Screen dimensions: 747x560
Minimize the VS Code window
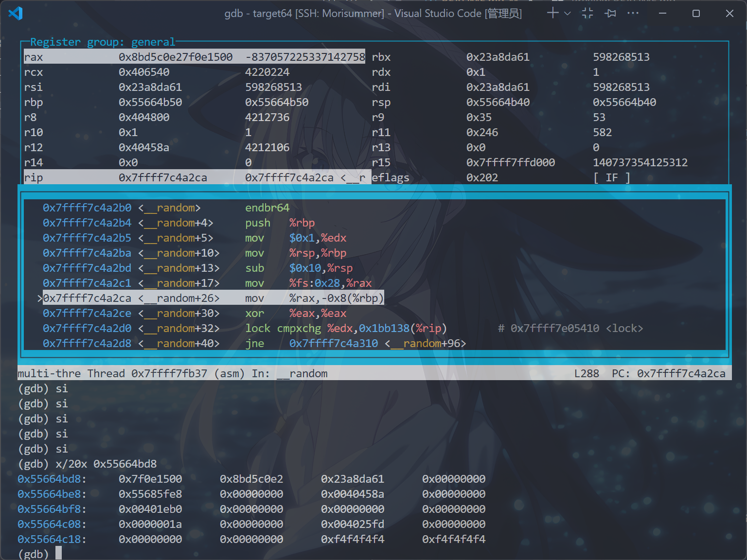[662, 13]
